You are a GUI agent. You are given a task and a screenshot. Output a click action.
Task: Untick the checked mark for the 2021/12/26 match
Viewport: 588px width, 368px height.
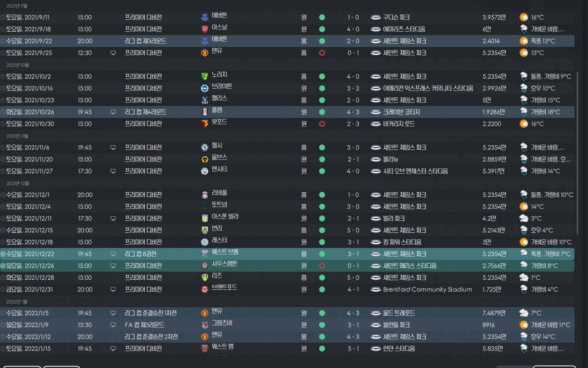tap(3, 266)
